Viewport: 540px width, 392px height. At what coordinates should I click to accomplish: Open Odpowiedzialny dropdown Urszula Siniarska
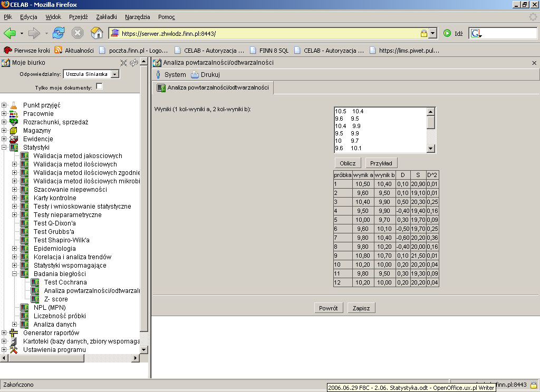coord(92,74)
